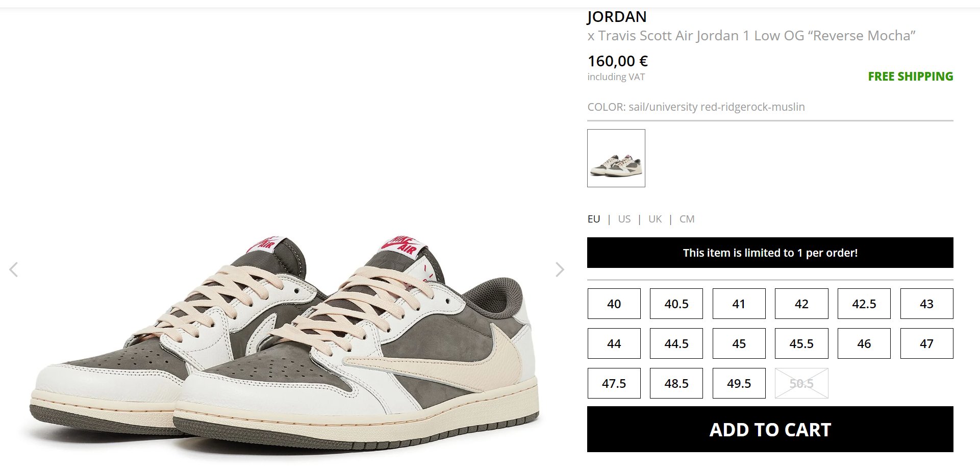Add the sneaker to cart

[x=770, y=429]
